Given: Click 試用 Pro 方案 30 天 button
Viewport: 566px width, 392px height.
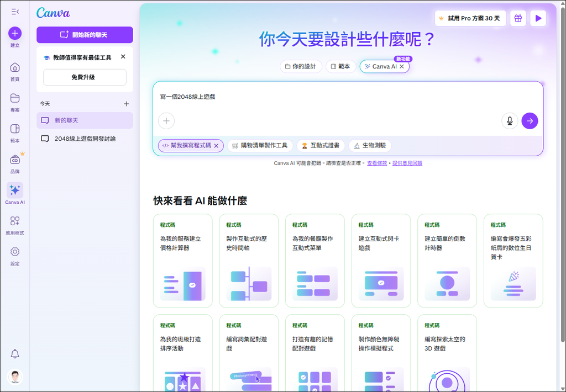Looking at the screenshot, I should coord(470,18).
